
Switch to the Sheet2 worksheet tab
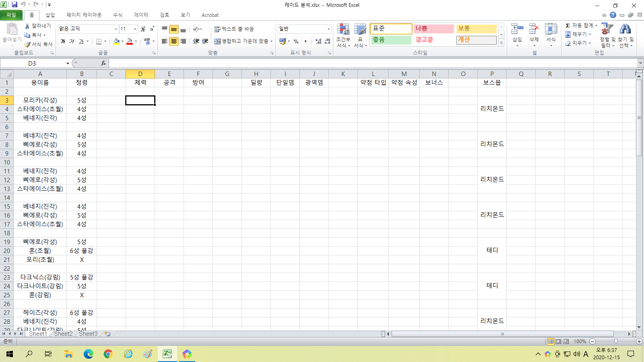[x=63, y=334]
